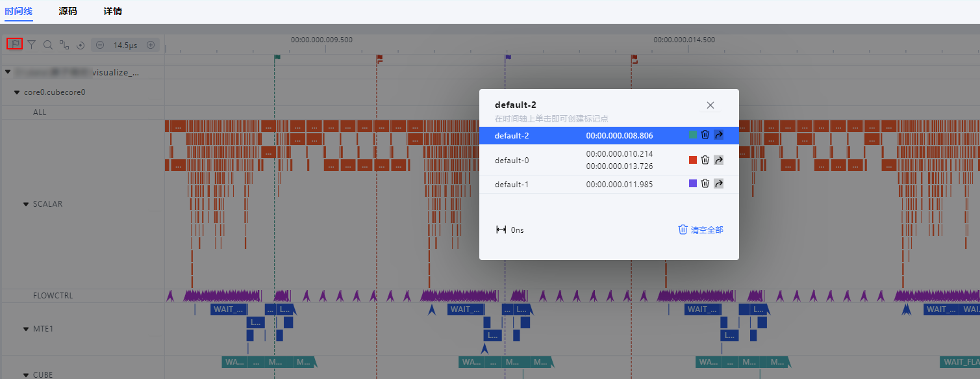Open the timeline filter funnel icon
The width and height of the screenshot is (980, 379).
click(x=31, y=45)
